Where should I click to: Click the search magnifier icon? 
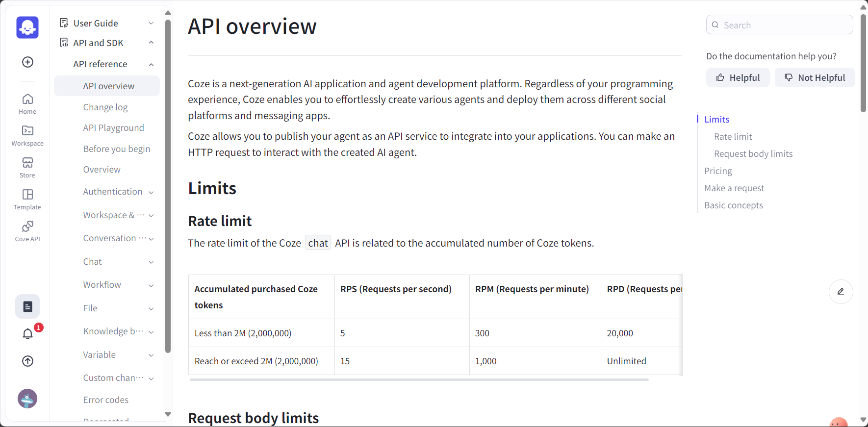pyautogui.click(x=715, y=25)
